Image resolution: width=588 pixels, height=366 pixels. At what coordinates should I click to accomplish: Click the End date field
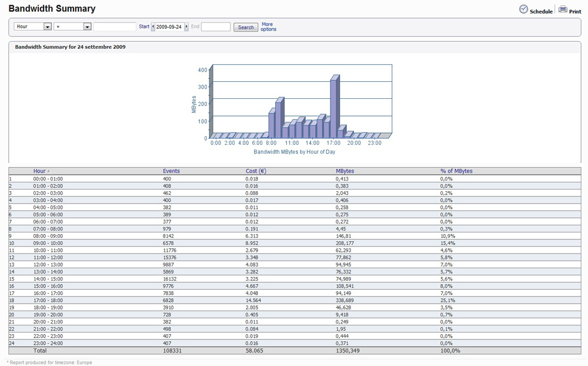[216, 26]
